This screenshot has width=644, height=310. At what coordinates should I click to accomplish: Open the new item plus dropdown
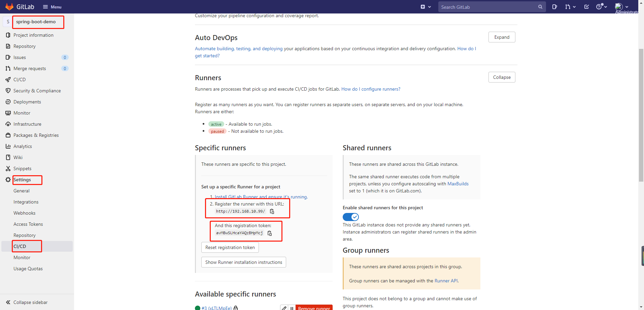425,6
